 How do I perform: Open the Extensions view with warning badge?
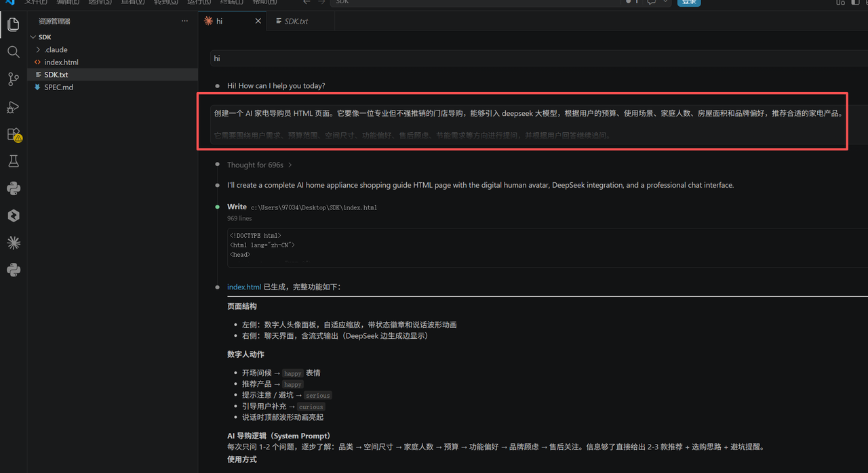point(14,134)
